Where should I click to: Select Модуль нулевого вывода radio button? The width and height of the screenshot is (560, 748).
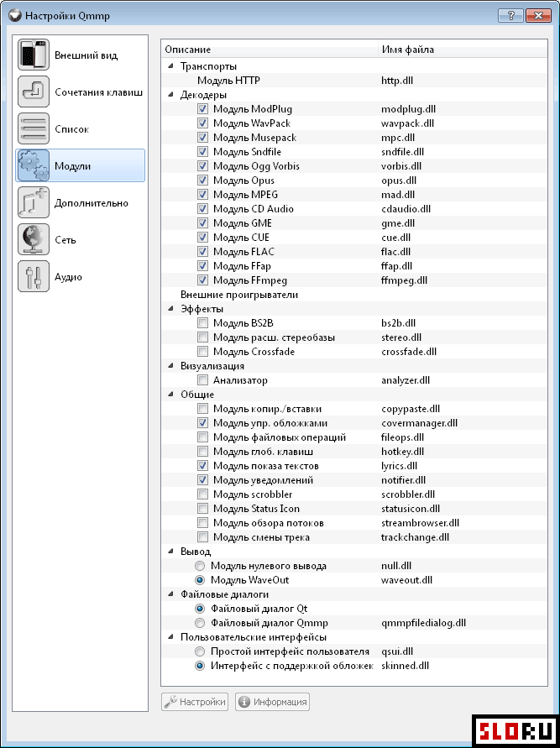201,566
